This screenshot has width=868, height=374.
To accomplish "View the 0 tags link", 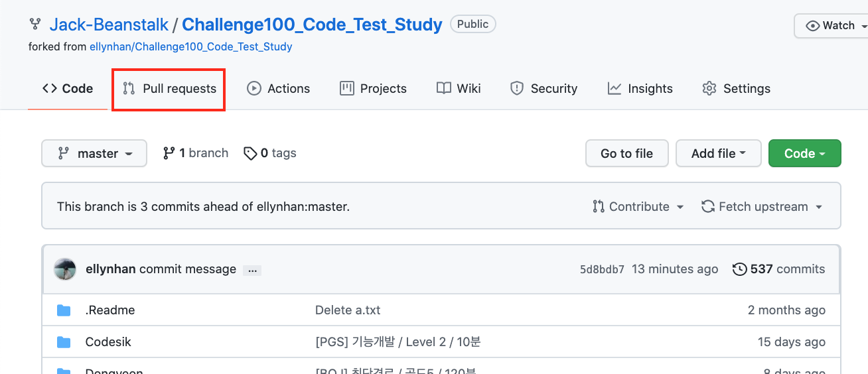I will coord(270,153).
